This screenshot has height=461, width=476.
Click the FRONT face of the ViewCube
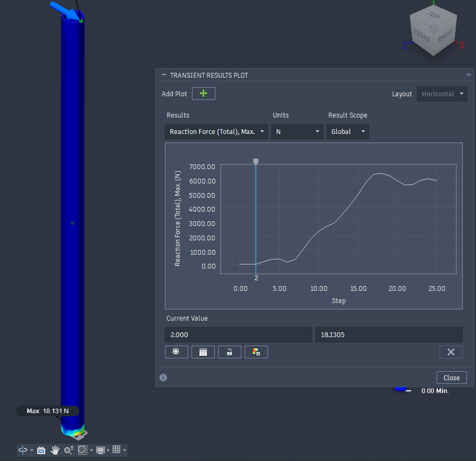click(x=421, y=36)
